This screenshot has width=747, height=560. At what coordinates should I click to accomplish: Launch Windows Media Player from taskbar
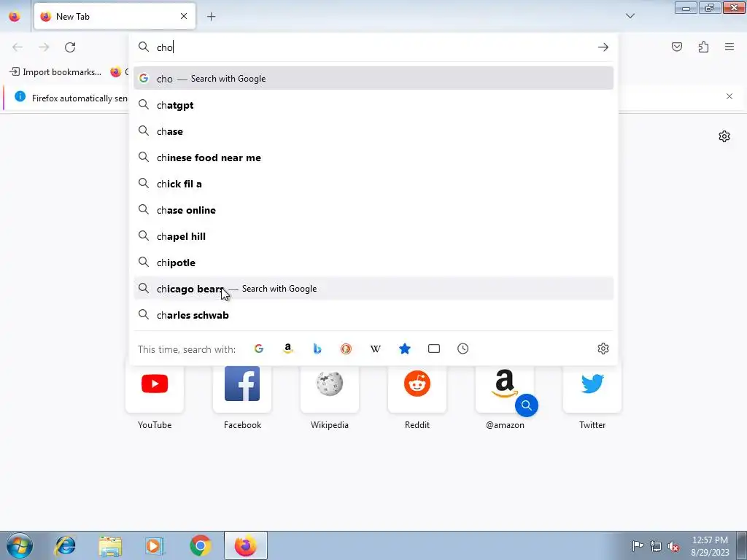(x=155, y=545)
